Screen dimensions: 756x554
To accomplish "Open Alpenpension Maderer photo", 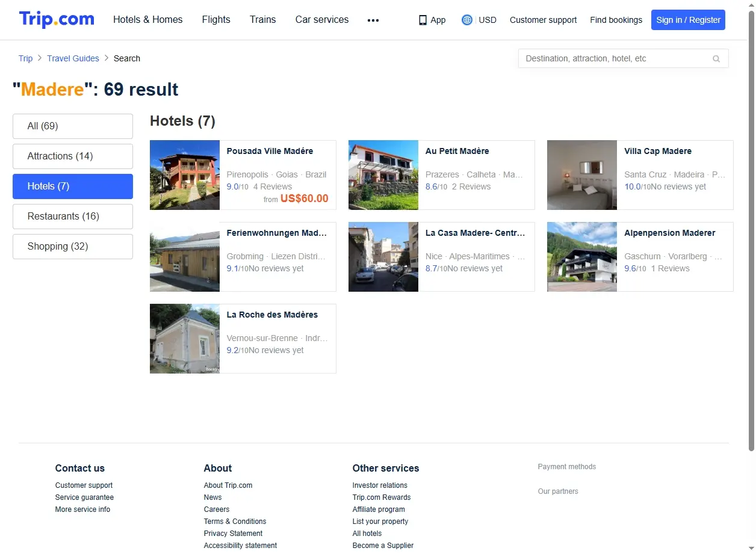I will click(582, 257).
